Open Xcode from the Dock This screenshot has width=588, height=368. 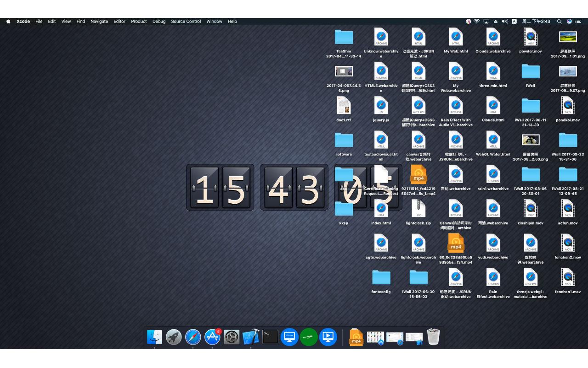pyautogui.click(x=251, y=337)
